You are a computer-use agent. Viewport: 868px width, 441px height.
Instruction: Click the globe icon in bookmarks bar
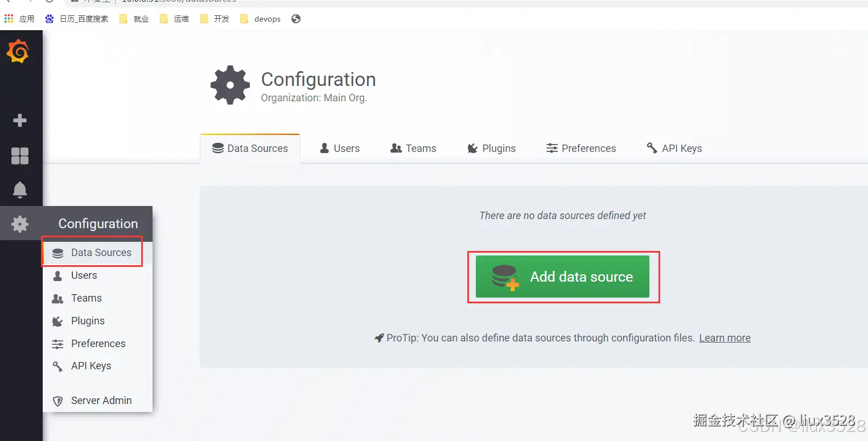pos(295,19)
